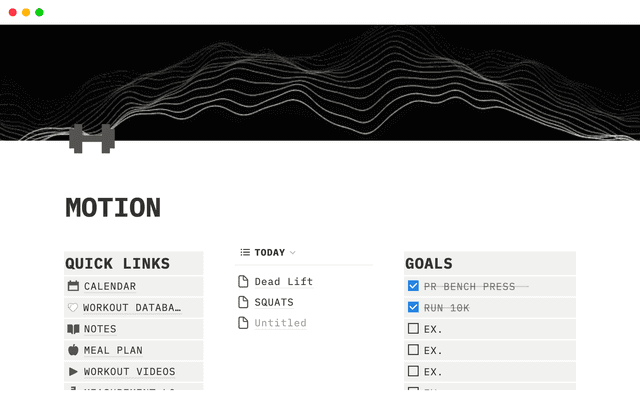Open the CALENDAR quick link
The image size is (640, 400).
tap(110, 287)
